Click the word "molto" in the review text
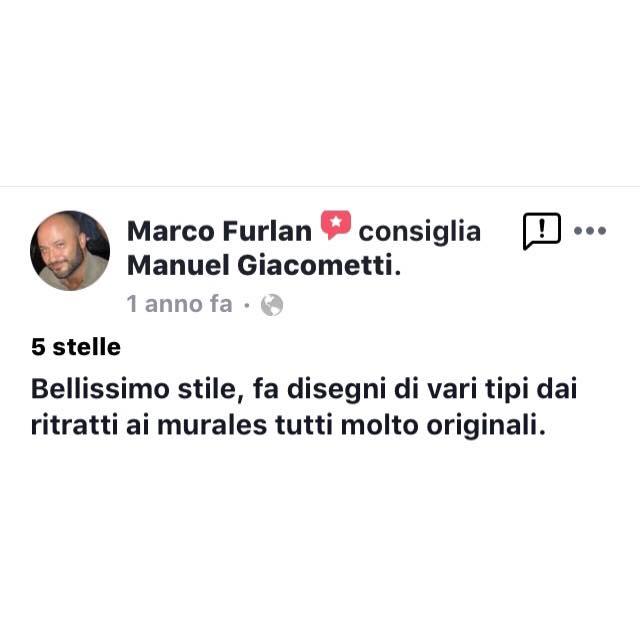This screenshot has width=640, height=640. coord(379,426)
